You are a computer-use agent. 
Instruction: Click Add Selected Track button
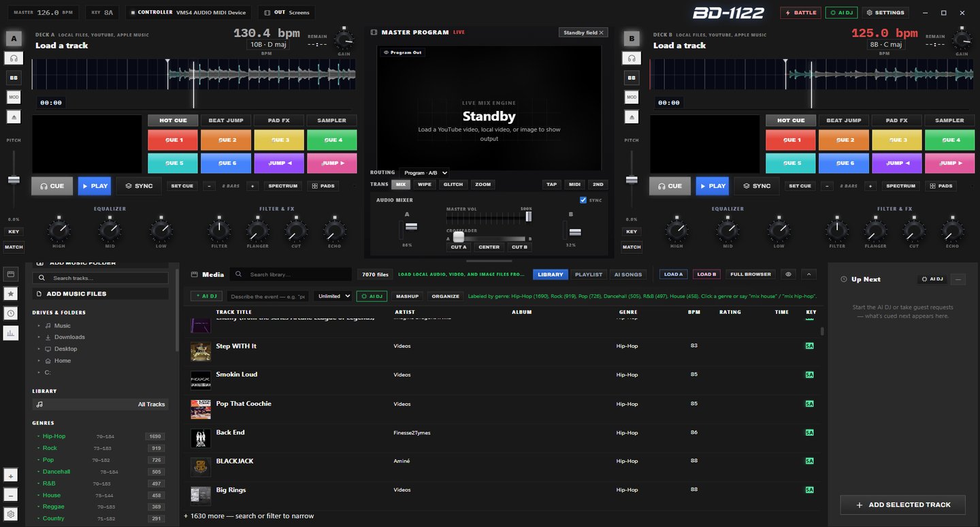coord(902,505)
